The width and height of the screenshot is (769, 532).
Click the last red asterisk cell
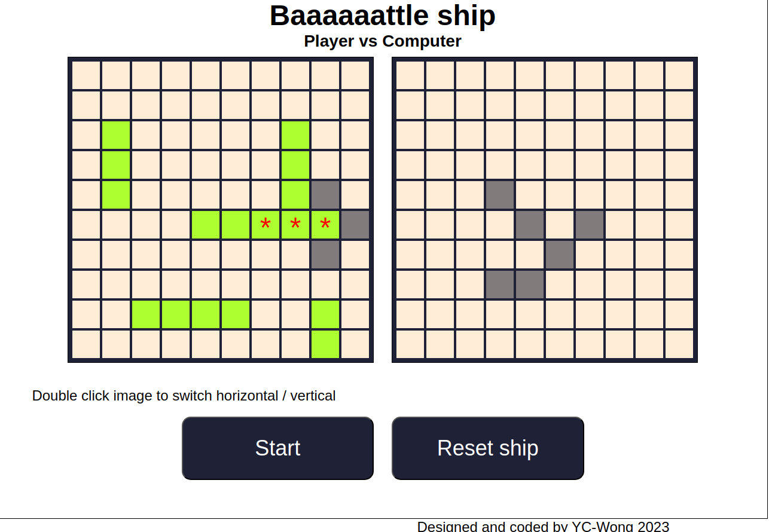[x=325, y=225]
